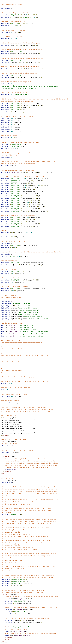Screen dimensions: 72x644
Task: Click '# setting Cache-Control headers' comment
Action: point(12,323)
